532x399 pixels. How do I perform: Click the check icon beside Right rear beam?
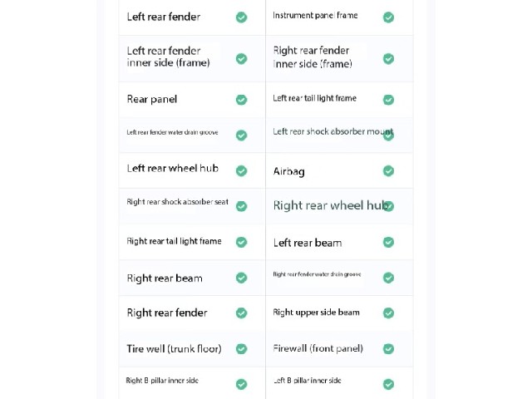pos(241,278)
